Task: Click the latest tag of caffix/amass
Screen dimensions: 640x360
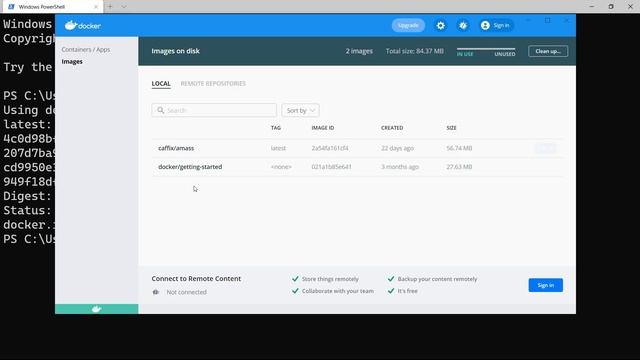Action: (278, 148)
